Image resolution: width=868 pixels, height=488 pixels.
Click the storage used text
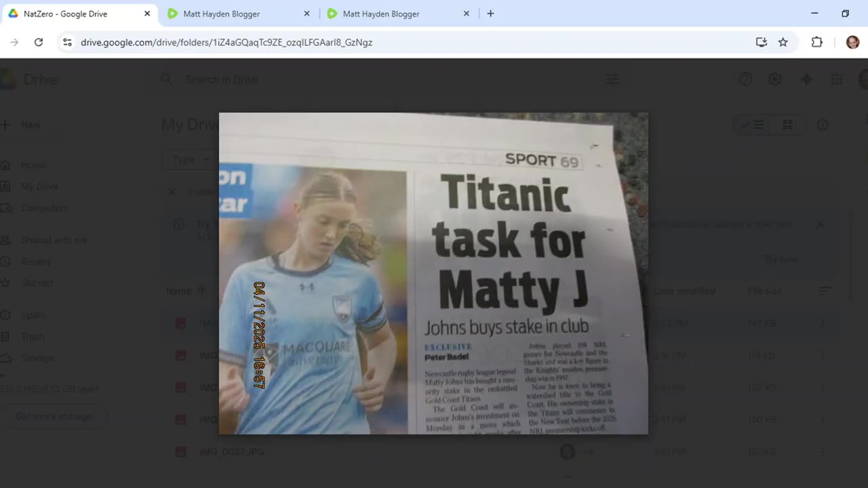[50, 388]
